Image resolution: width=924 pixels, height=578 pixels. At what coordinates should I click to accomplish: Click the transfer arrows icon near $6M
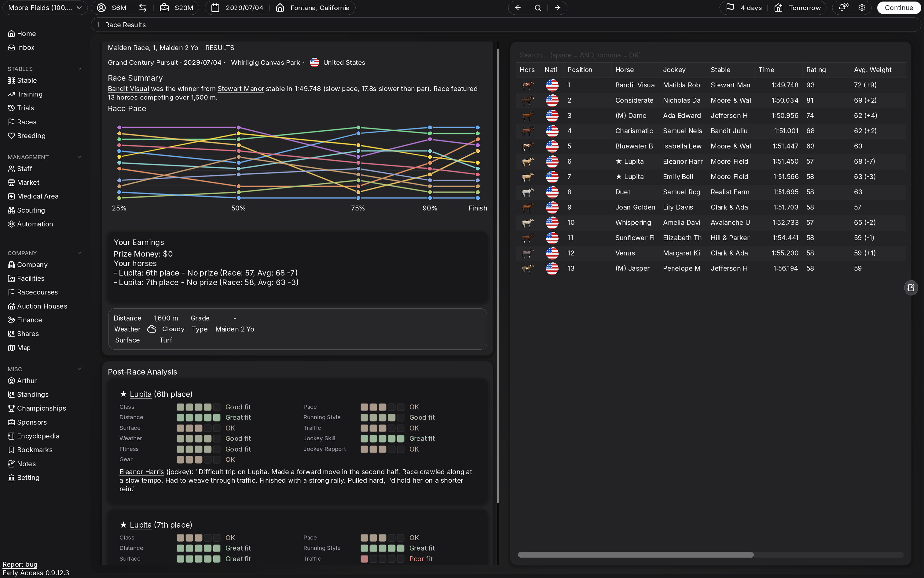click(x=143, y=8)
